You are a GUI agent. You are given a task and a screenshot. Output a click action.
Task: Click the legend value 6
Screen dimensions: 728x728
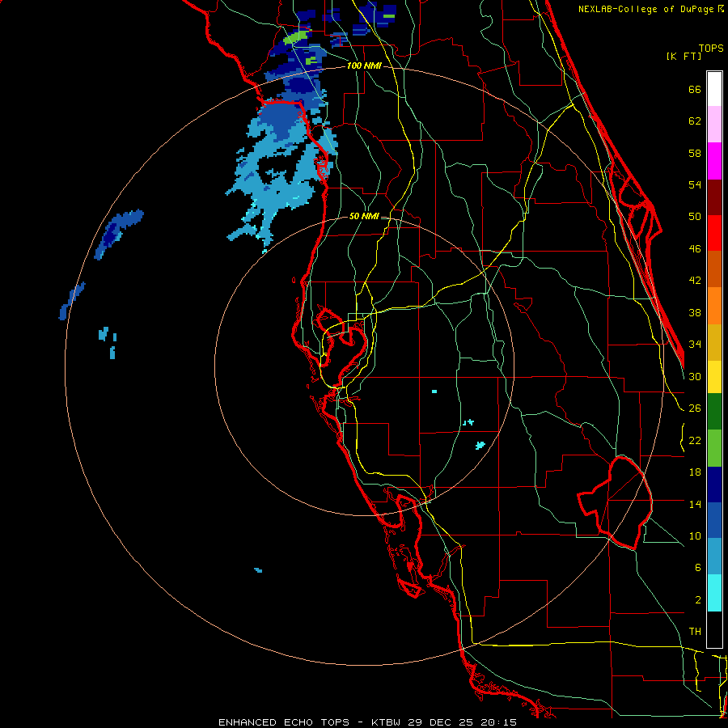tap(697, 568)
